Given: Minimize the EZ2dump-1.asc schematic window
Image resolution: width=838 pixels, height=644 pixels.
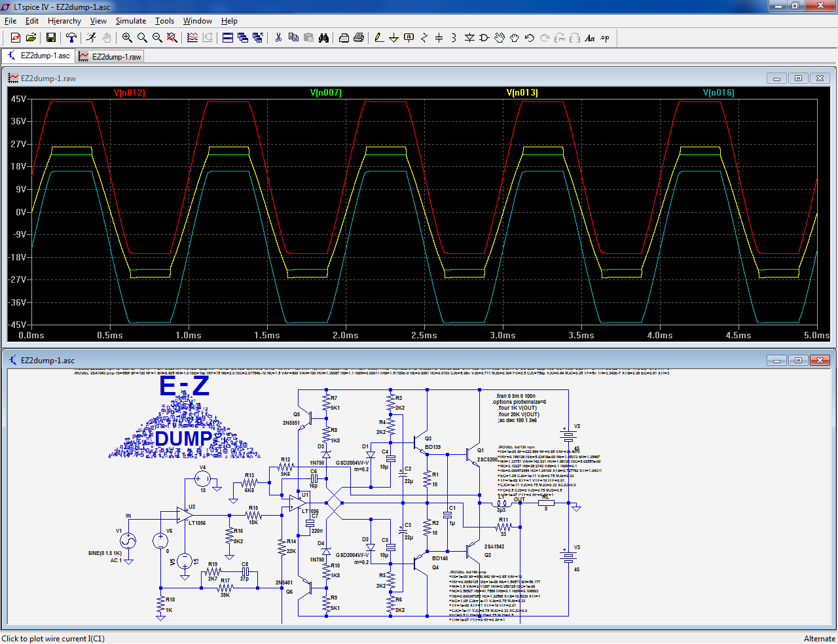Looking at the screenshot, I should [776, 361].
